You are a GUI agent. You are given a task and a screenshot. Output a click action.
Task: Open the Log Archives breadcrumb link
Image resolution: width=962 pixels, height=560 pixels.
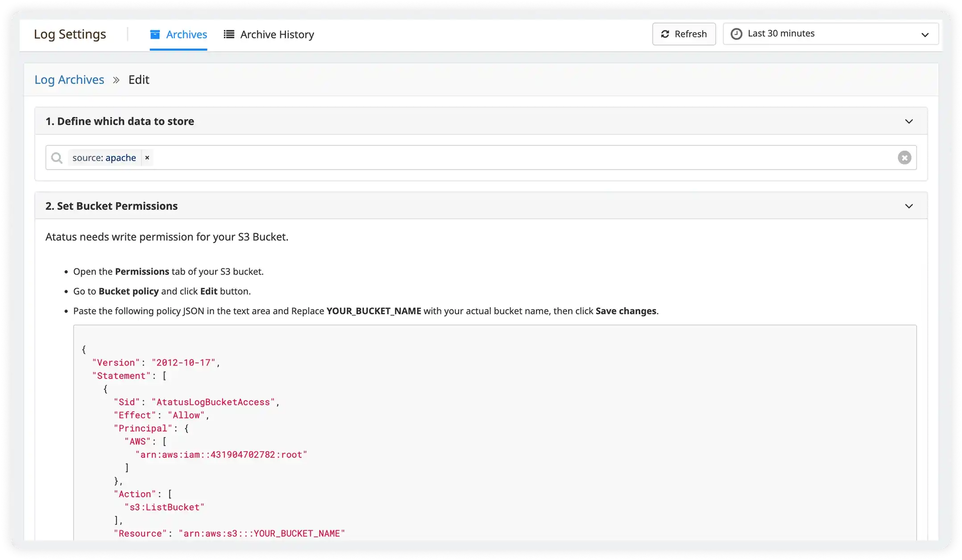coord(69,79)
